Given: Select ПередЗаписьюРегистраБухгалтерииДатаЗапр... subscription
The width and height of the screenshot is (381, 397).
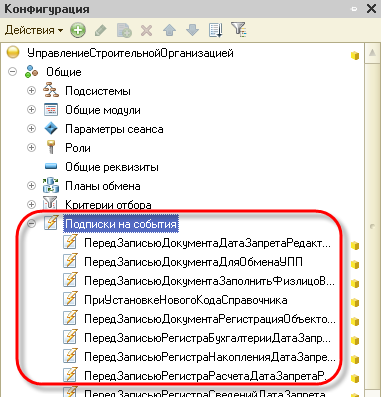Looking at the screenshot, I should 207,338.
